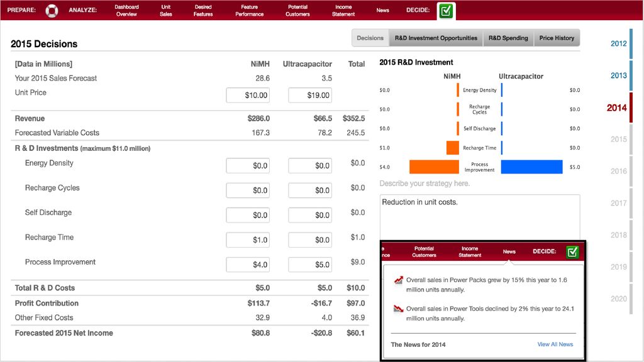Click Ultracapacitor Recharge Time investment field

pos(310,239)
